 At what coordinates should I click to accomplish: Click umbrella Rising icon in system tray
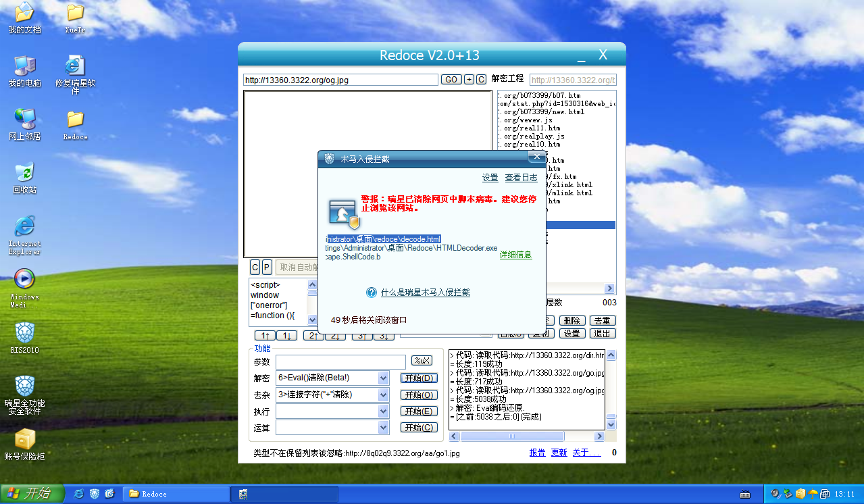(813, 494)
